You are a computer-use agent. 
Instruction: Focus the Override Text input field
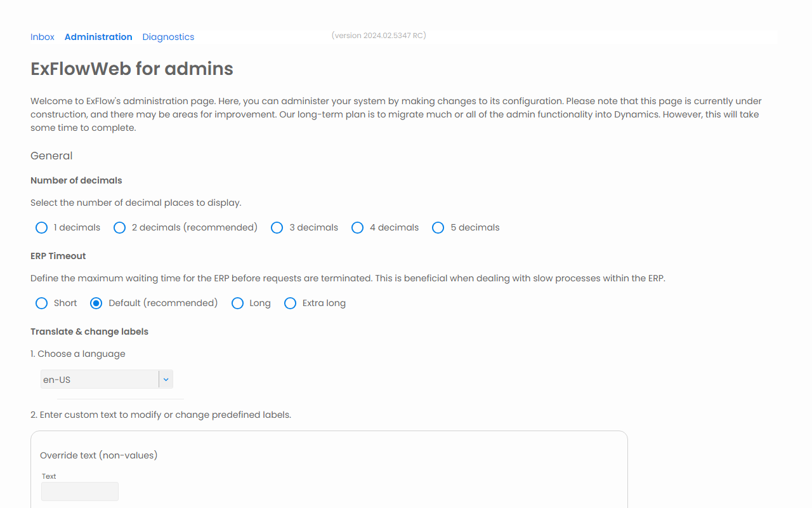click(80, 491)
